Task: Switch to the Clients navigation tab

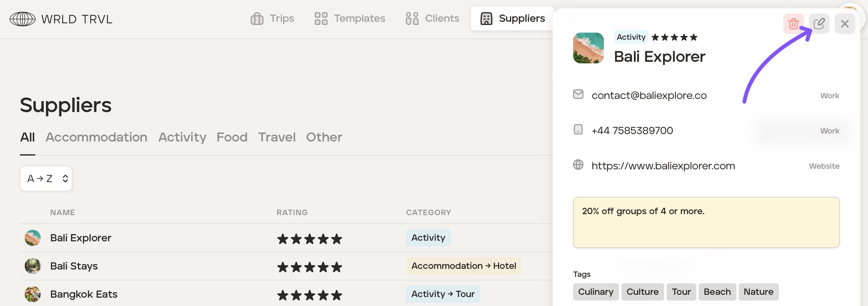Action: click(x=432, y=19)
